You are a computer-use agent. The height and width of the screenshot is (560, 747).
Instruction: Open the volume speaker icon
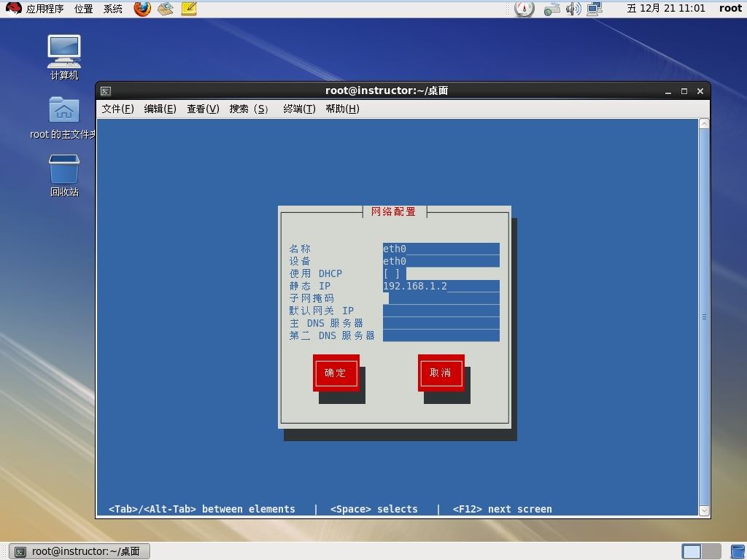click(573, 9)
